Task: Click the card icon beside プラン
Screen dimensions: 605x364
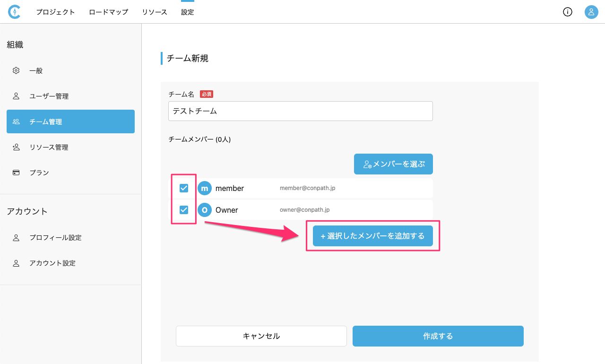Action: pos(16,173)
